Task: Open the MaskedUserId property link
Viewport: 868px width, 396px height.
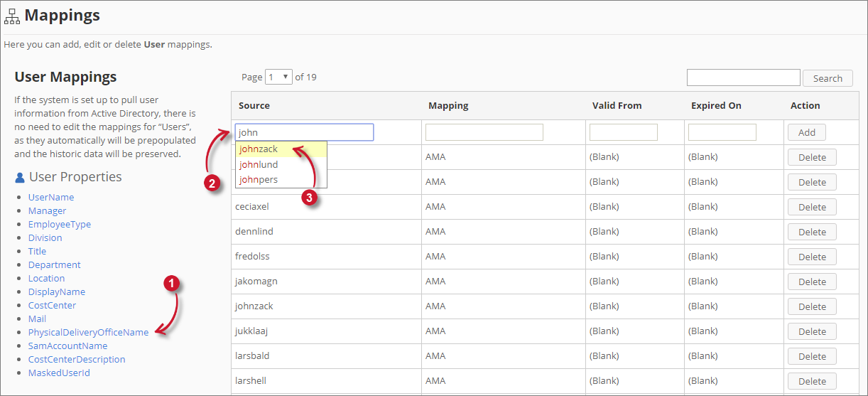Action: (59, 373)
